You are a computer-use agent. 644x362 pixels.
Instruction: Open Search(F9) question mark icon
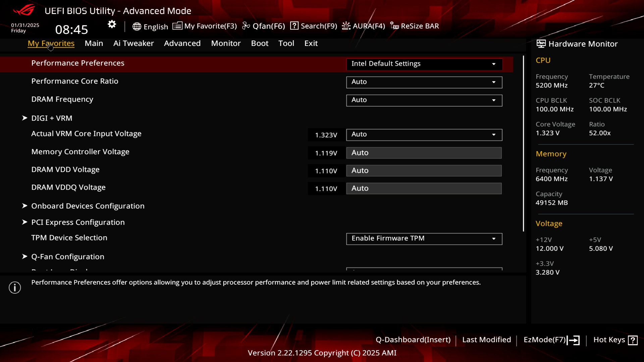294,26
